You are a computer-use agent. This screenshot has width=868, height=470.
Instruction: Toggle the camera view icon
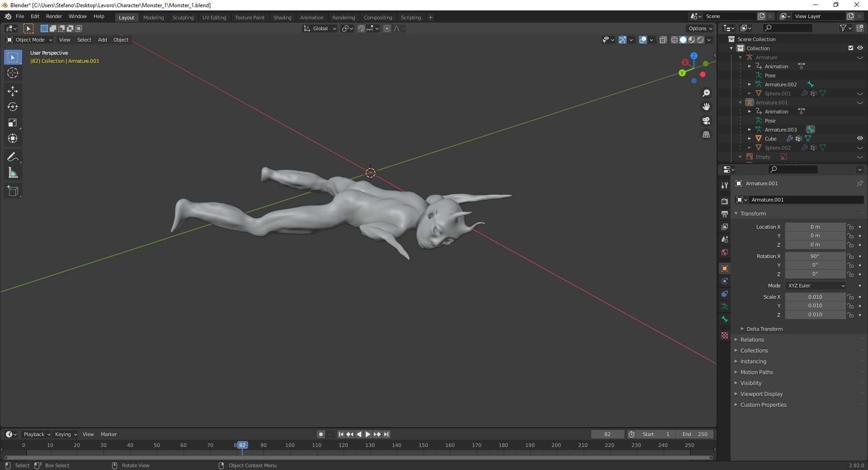pos(706,121)
